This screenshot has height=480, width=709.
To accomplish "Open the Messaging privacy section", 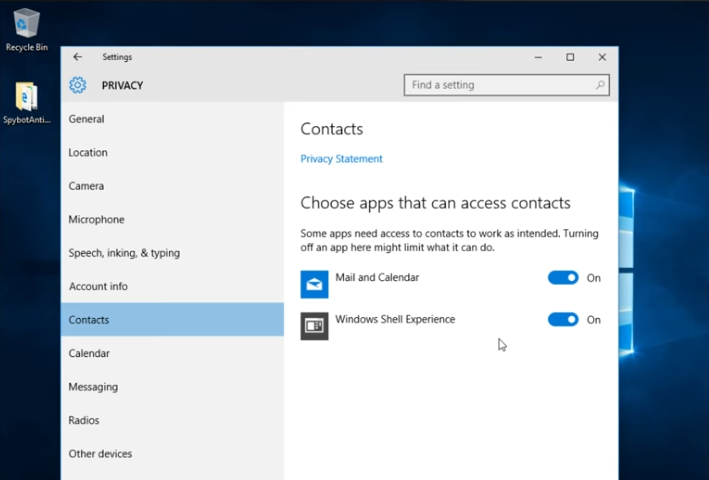I will pyautogui.click(x=172, y=386).
